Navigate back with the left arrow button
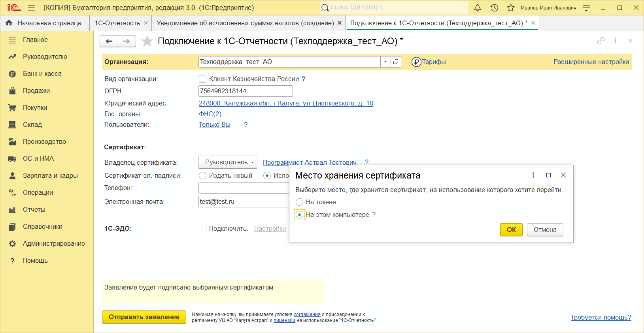Image resolution: width=644 pixels, height=333 pixels. 109,41
